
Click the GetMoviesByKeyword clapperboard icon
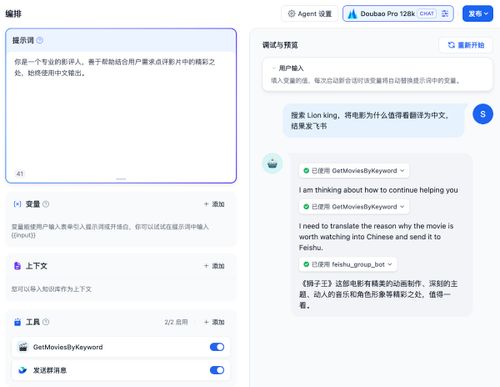click(x=23, y=347)
